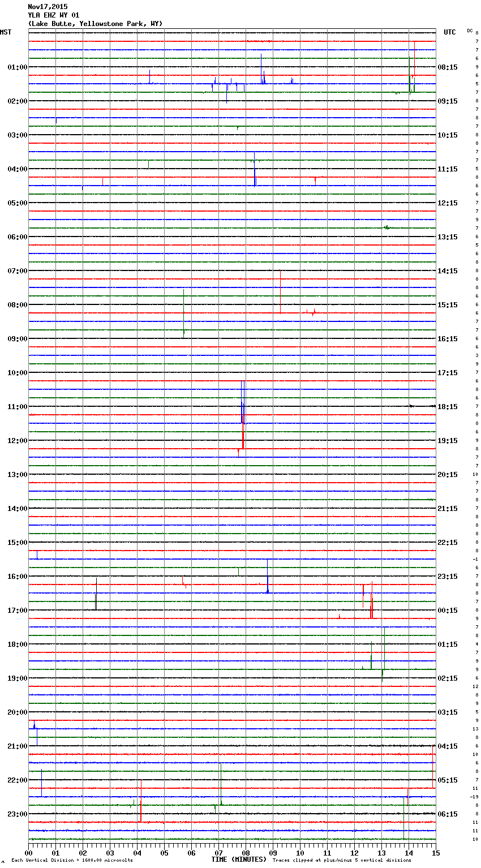The image size is (481, 868).
Task: Click the Lake Butte, Yellowstone Park location text
Action: [x=95, y=24]
